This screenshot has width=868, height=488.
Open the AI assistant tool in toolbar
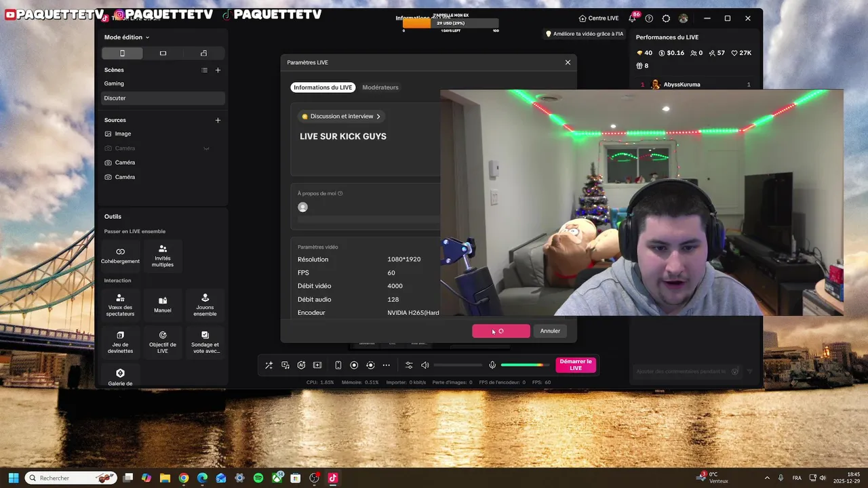pyautogui.click(x=301, y=365)
